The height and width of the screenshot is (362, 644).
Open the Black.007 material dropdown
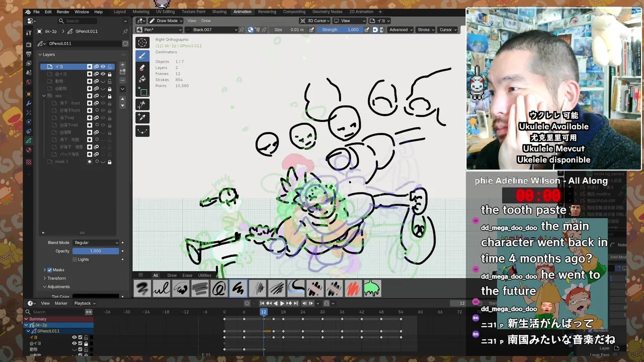click(211, 30)
